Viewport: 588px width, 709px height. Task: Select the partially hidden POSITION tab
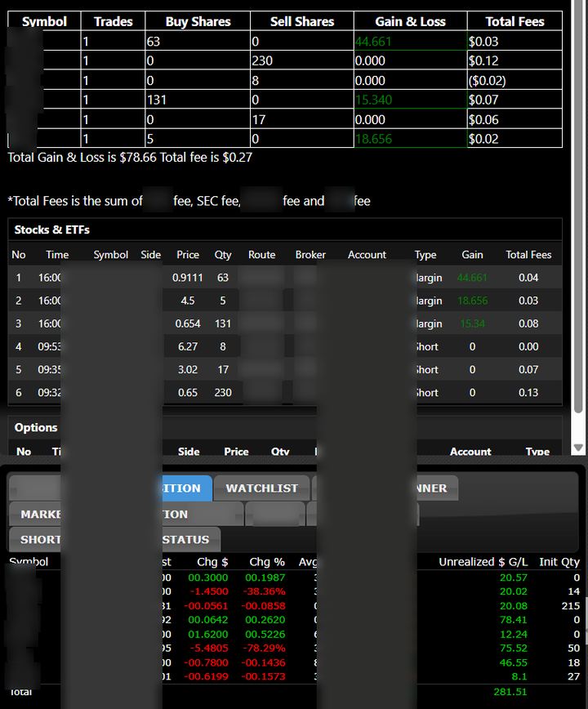[187, 488]
